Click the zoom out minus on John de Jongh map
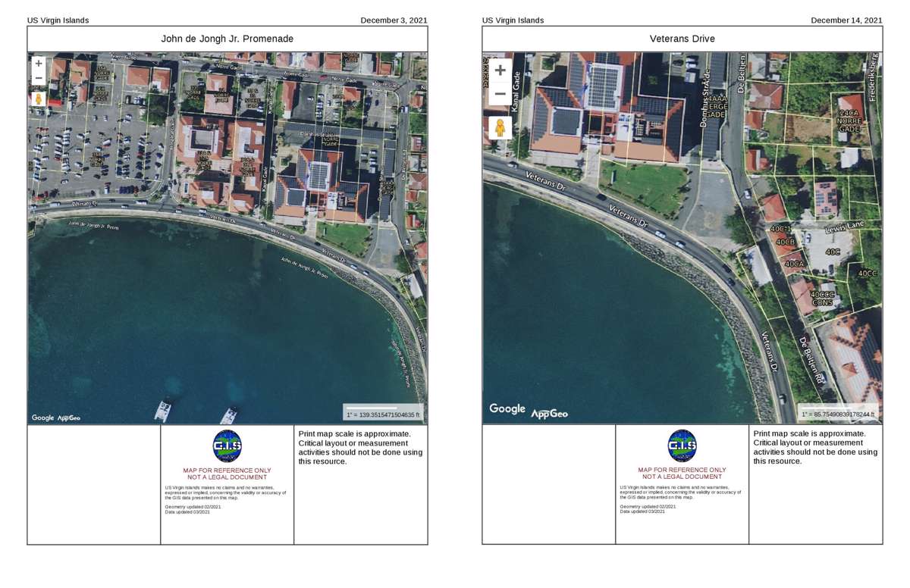 coord(39,78)
